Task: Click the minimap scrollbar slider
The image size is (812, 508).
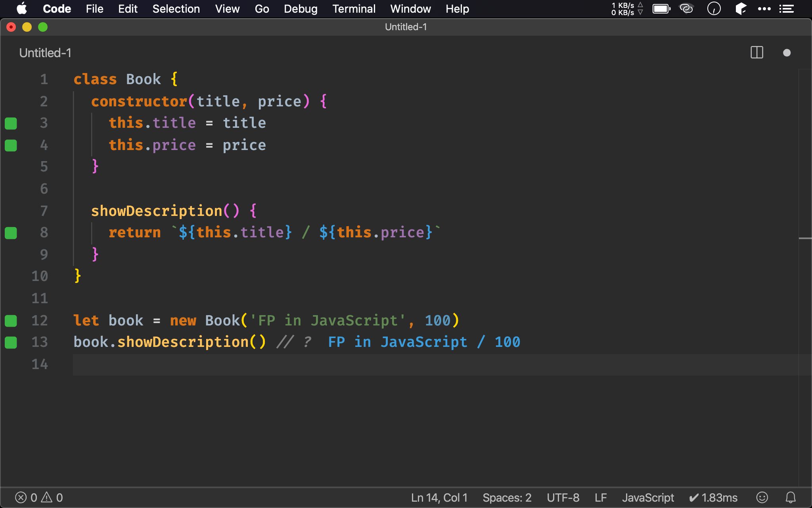Action: pos(805,238)
